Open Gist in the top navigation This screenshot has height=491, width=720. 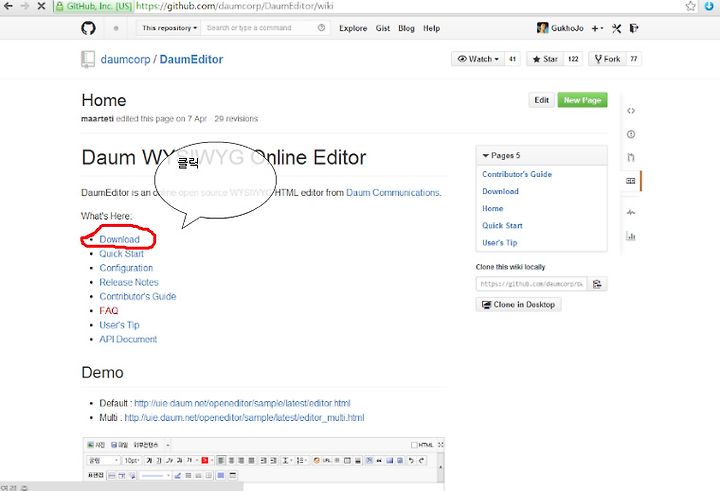[382, 28]
